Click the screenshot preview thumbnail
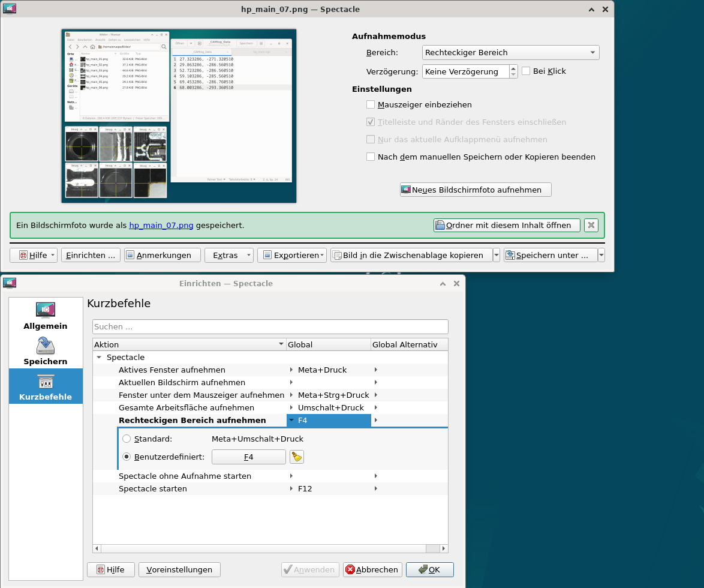The width and height of the screenshot is (704, 588). coord(179,116)
